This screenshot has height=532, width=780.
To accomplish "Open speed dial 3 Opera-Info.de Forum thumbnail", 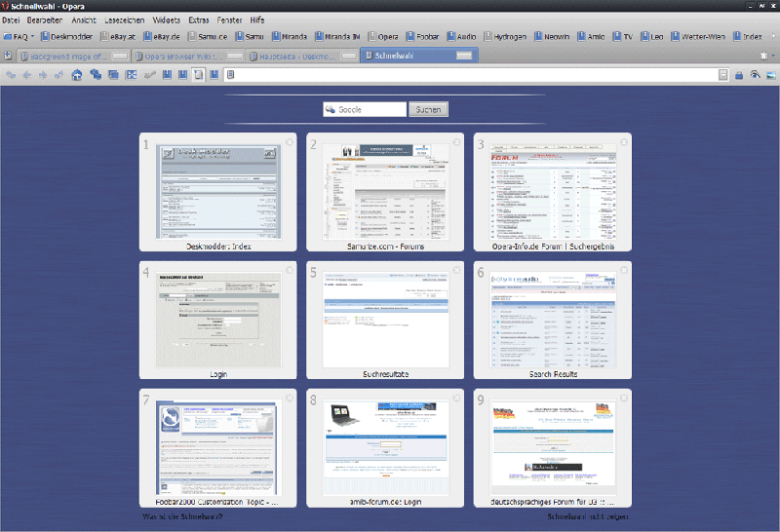I will pyautogui.click(x=553, y=192).
